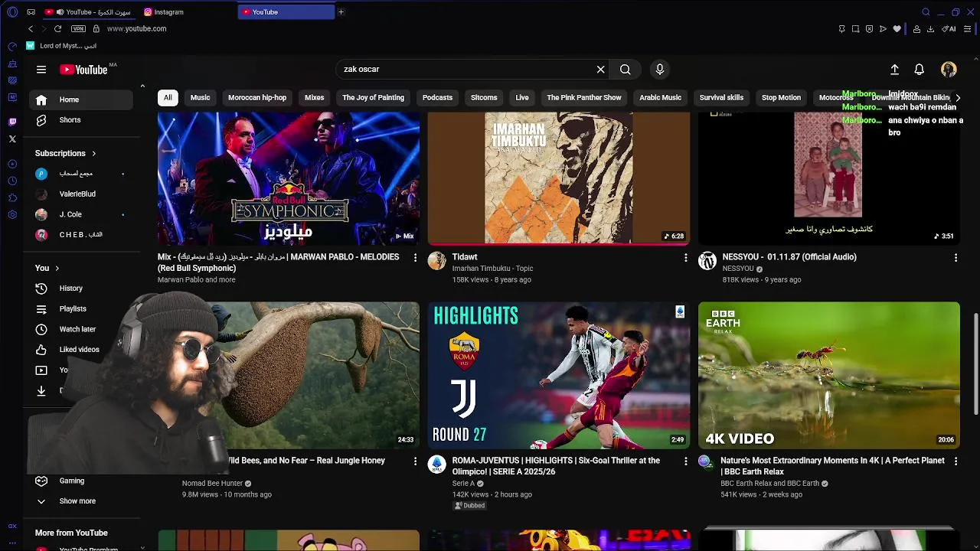Select the Arabic Music chip
The width and height of the screenshot is (980, 551).
[x=660, y=98]
